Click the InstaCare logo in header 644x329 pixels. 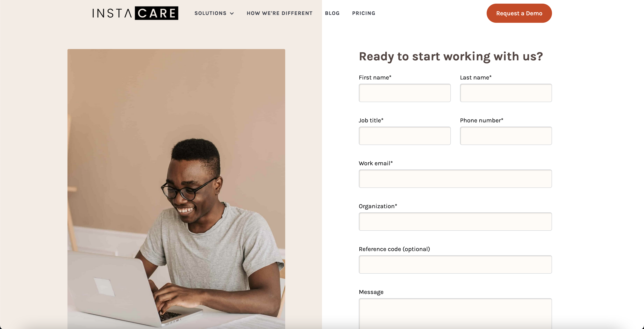[x=134, y=13]
